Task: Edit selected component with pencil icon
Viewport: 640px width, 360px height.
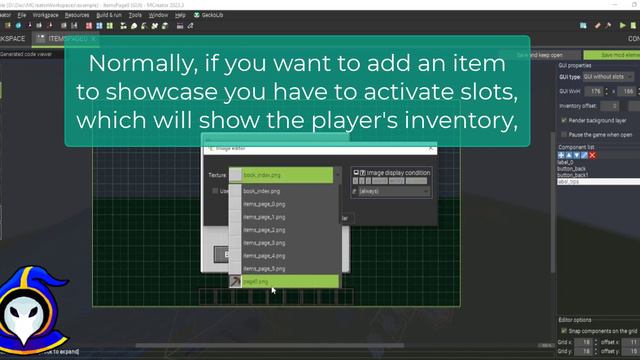Action: (584, 155)
